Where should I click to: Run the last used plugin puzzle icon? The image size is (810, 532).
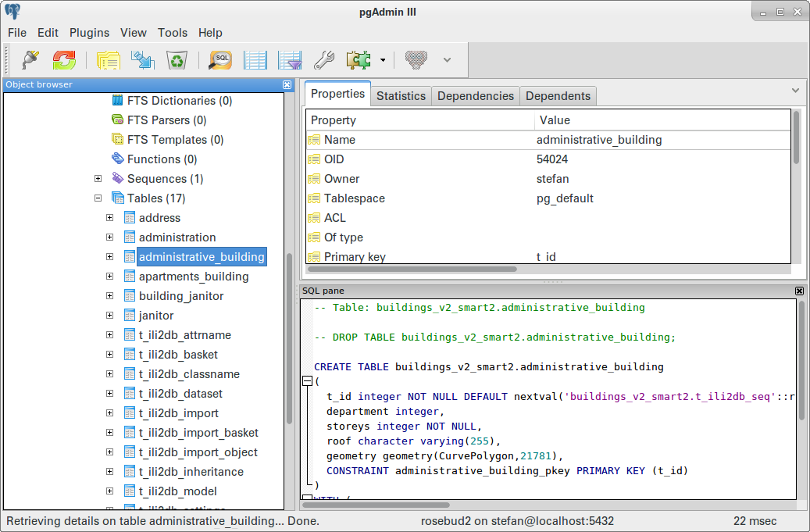[359, 60]
